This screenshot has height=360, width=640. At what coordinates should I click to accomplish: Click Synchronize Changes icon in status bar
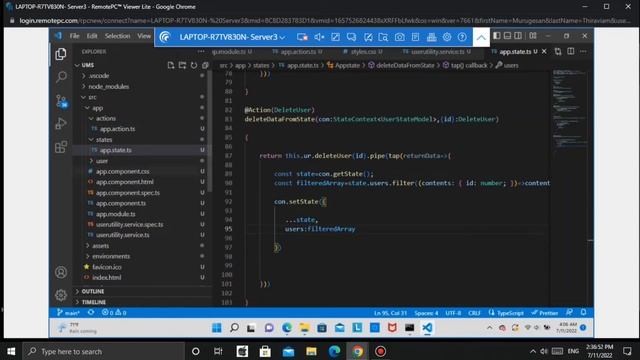coord(91,313)
